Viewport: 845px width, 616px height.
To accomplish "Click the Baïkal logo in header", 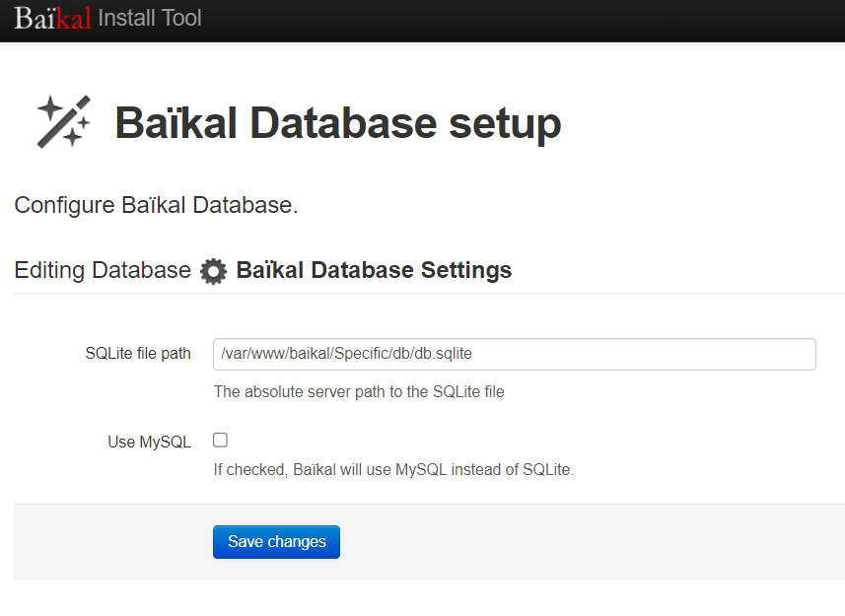I will click(52, 19).
